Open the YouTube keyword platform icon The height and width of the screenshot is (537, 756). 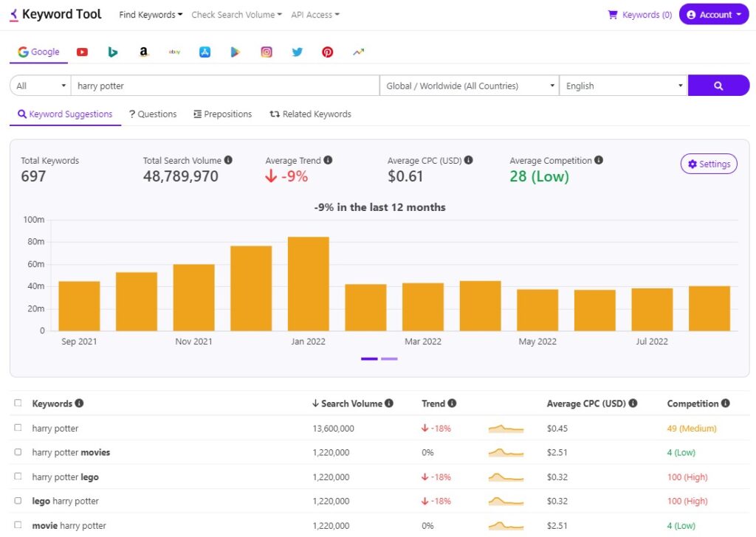[82, 52]
